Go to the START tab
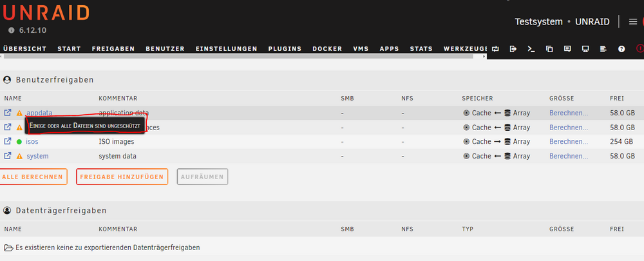The width and height of the screenshot is (644, 261). pyautogui.click(x=69, y=48)
